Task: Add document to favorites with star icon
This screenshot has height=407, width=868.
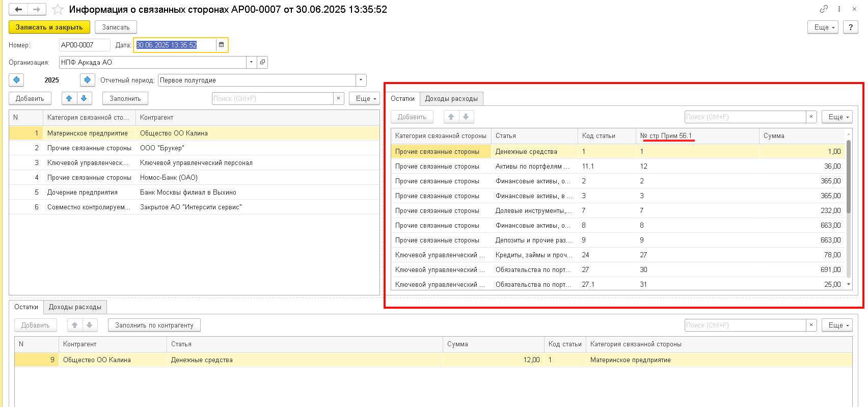Action: [58, 9]
